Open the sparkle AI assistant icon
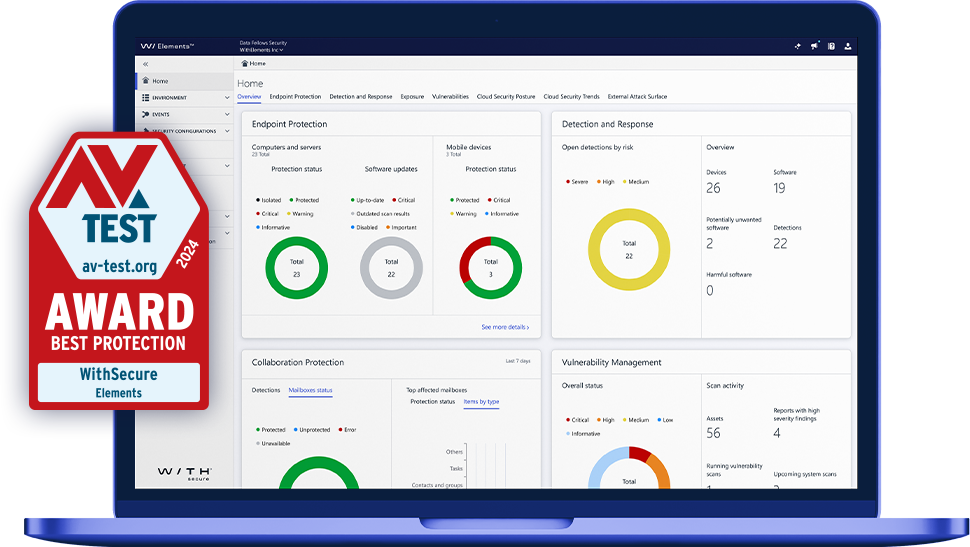The width and height of the screenshot is (970, 547). (797, 46)
